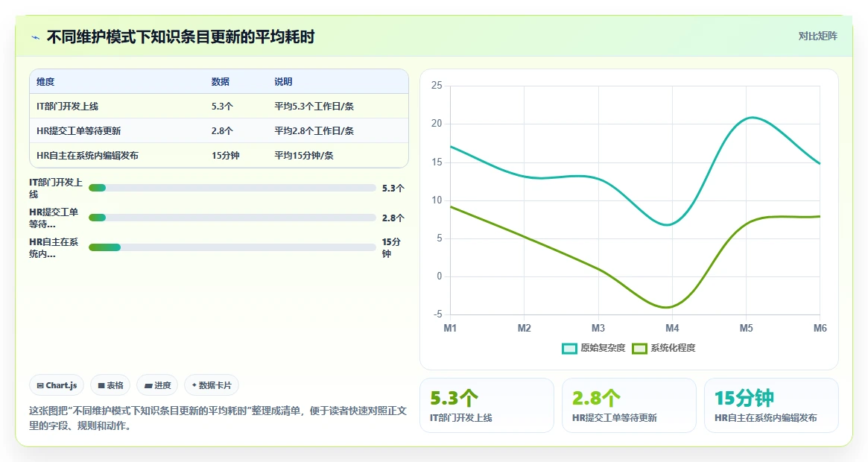Click description 平均5.3个工作日/条
The image size is (868, 462).
[x=314, y=106]
